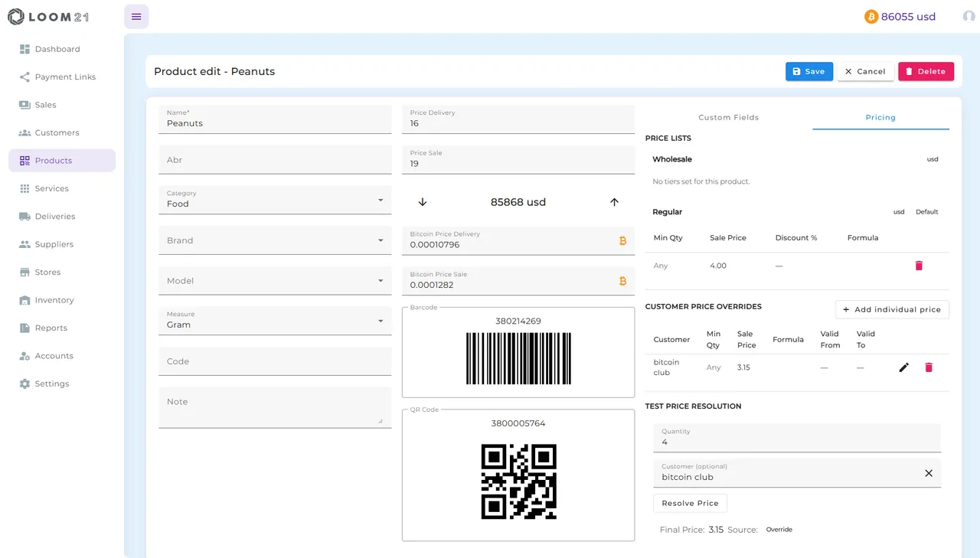Image resolution: width=980 pixels, height=558 pixels.
Task: Click the Stores sidebar icon
Action: point(24,272)
